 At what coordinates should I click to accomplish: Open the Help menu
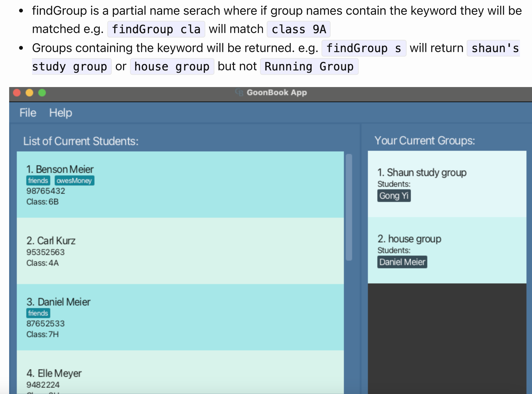61,113
